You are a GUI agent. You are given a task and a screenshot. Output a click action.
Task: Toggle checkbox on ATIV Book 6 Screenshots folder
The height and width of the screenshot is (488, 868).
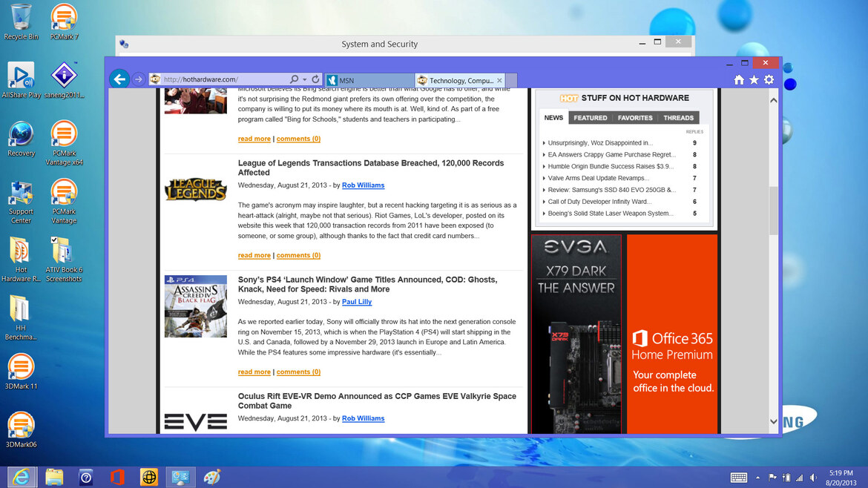pos(53,240)
